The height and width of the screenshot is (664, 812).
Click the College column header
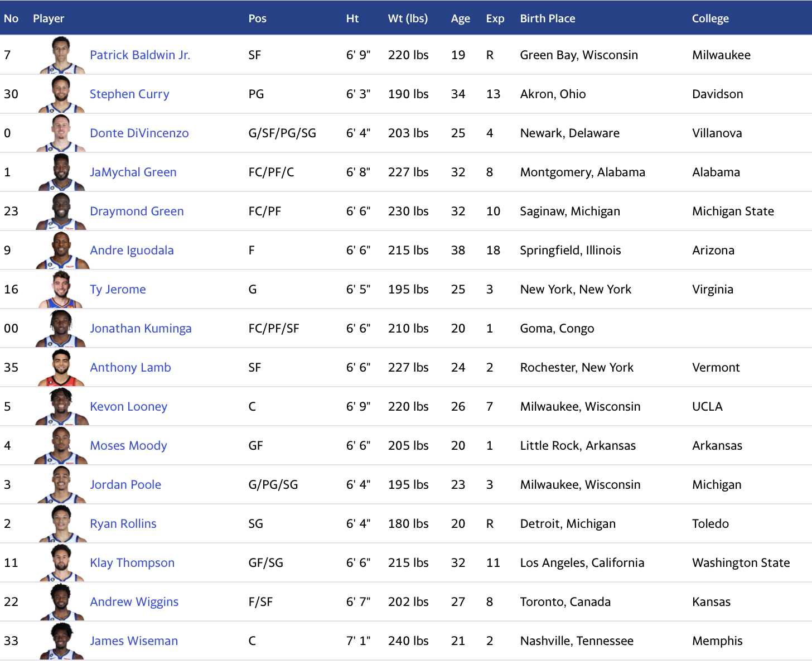[x=710, y=18]
